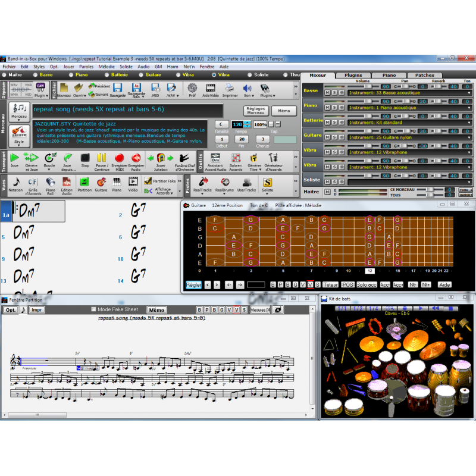Click the Réglages Morceau button
The height and width of the screenshot is (476, 476).
coord(256,111)
